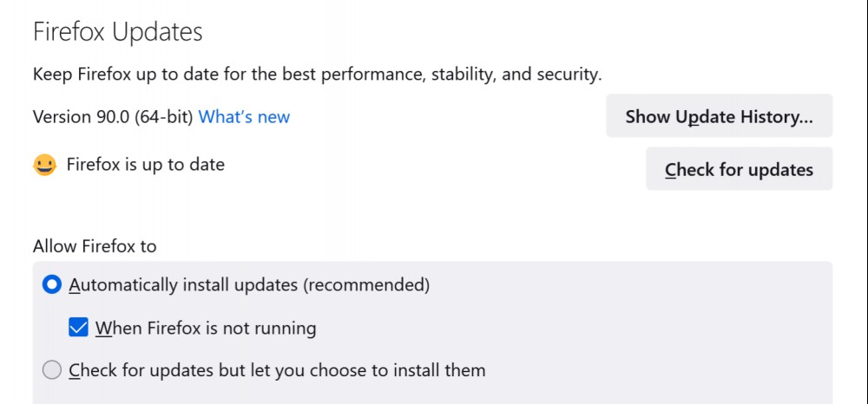Uncheck the When Firefox is not running checkbox
Viewport: 868px width, 404px height.
click(79, 329)
